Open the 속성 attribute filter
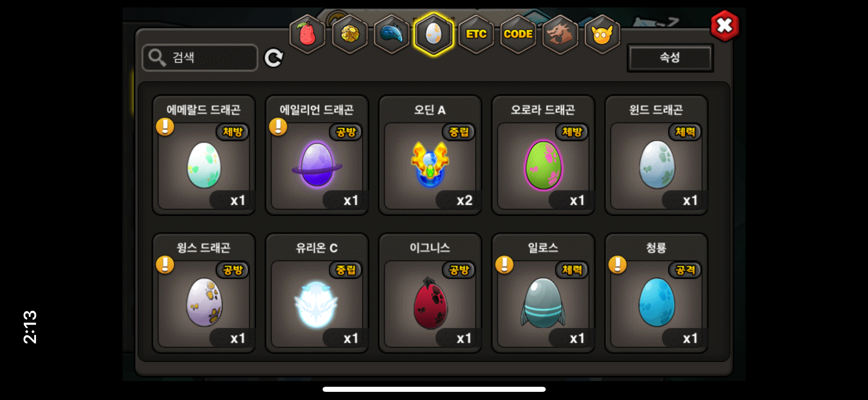868x400 pixels. click(670, 58)
